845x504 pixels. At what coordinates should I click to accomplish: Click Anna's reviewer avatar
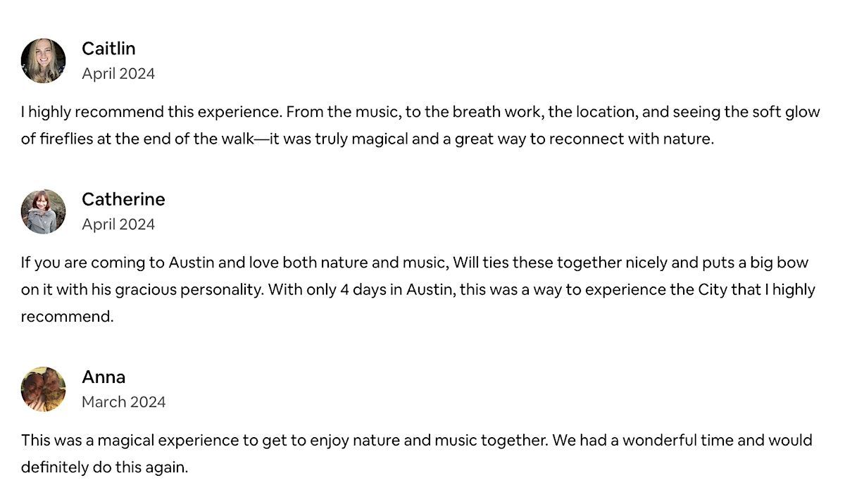click(43, 389)
